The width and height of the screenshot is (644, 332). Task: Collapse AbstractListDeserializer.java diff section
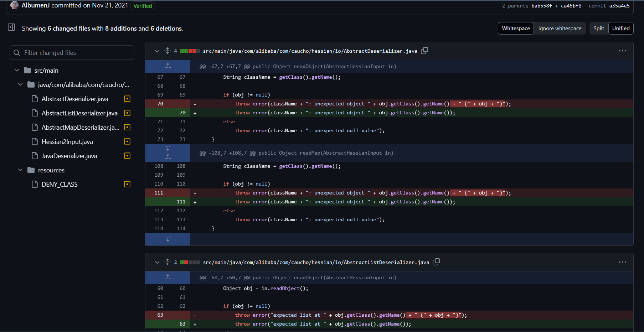tap(157, 262)
